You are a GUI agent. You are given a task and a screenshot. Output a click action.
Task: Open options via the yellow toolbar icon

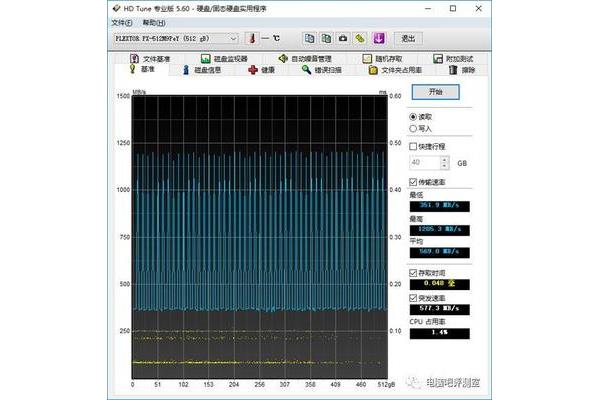[360, 38]
